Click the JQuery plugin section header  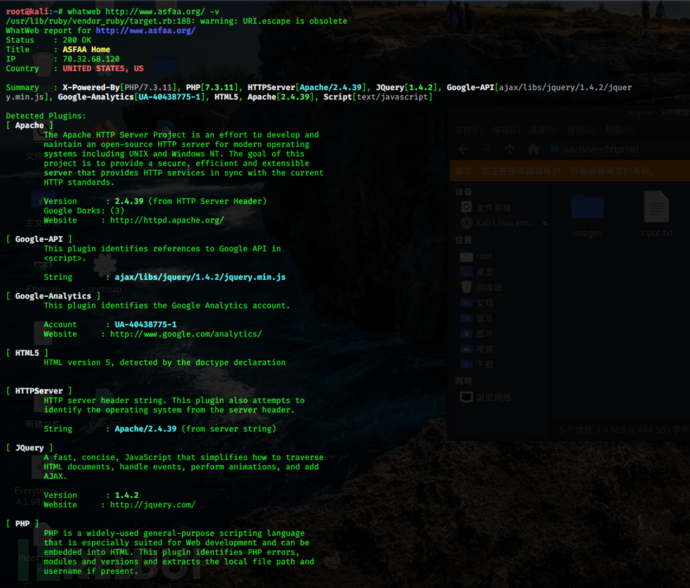coord(29,448)
